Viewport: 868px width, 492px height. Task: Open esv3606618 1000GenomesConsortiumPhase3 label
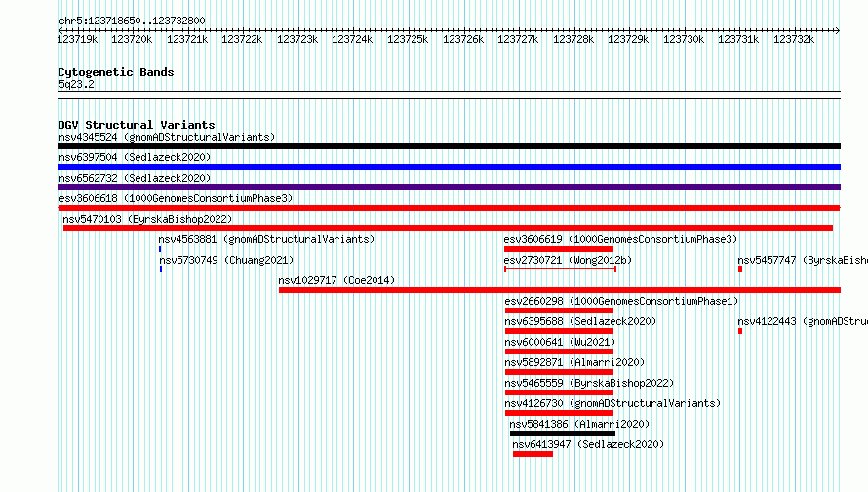176,198
